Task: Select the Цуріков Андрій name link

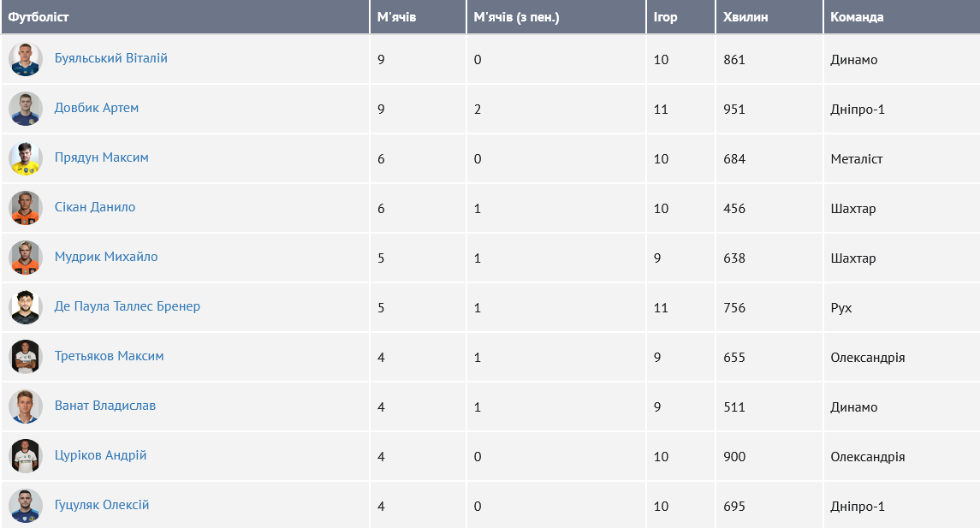Action: pyautogui.click(x=101, y=455)
